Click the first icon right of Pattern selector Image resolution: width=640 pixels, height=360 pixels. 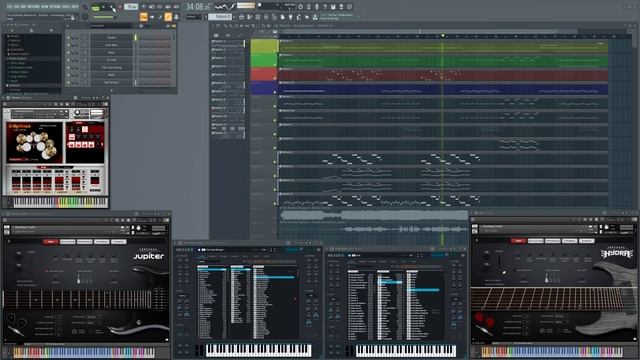pyautogui.click(x=241, y=17)
